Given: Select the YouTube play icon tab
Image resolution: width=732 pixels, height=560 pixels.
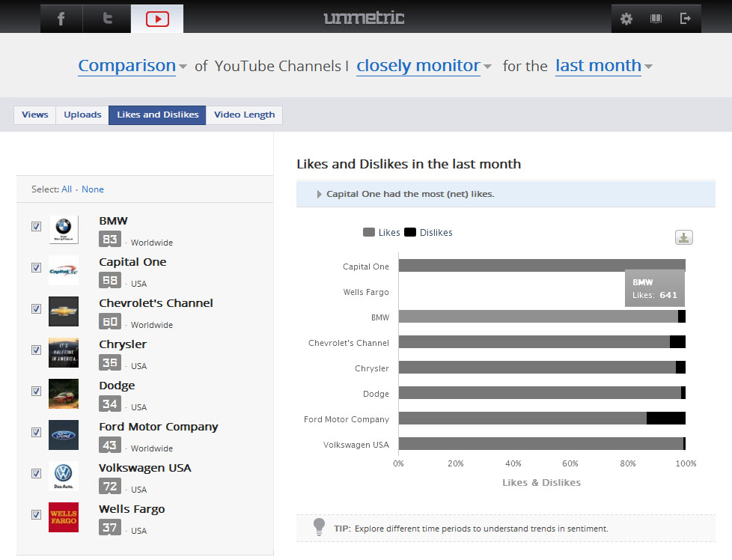Looking at the screenshot, I should point(157,19).
